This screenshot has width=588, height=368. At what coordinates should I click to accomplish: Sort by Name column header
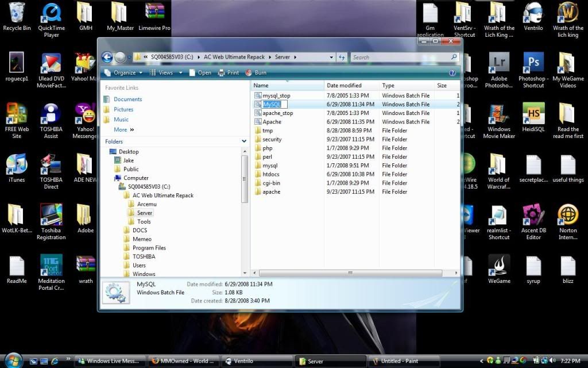tap(287, 86)
